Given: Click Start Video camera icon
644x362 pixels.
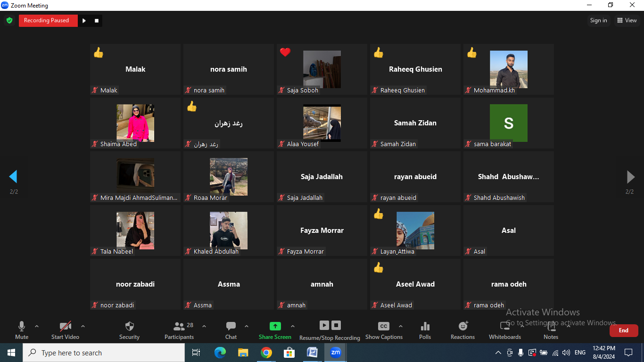Looking at the screenshot, I should 65,326.
